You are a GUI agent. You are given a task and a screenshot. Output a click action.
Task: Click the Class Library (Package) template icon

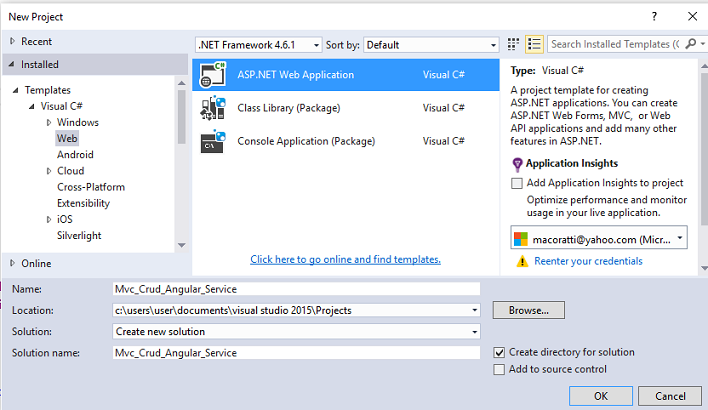pyautogui.click(x=213, y=108)
